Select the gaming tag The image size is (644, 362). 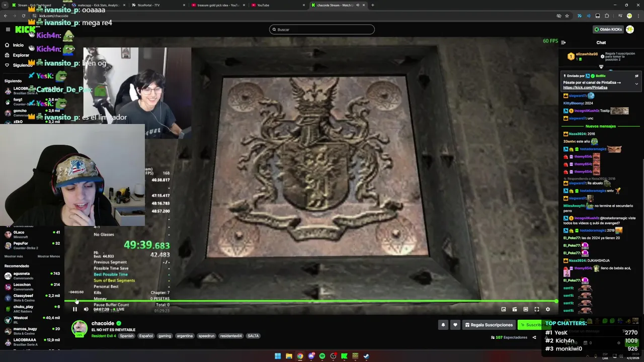tap(165, 336)
